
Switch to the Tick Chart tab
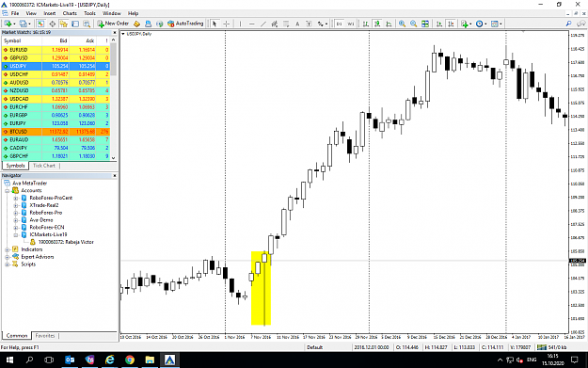pos(44,166)
